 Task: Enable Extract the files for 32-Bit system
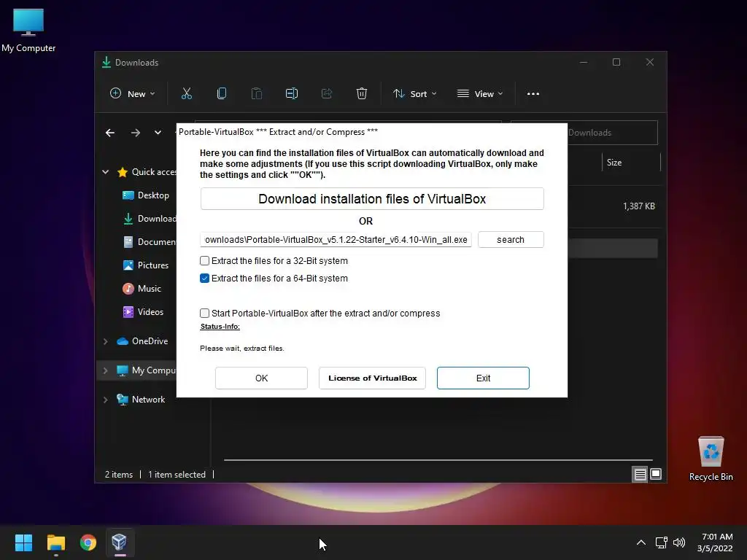204,260
